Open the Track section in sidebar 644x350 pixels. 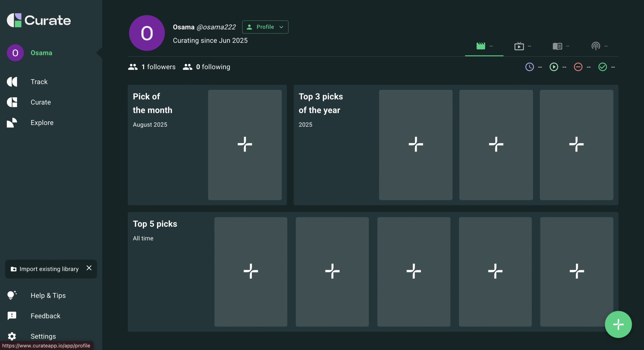pos(39,82)
